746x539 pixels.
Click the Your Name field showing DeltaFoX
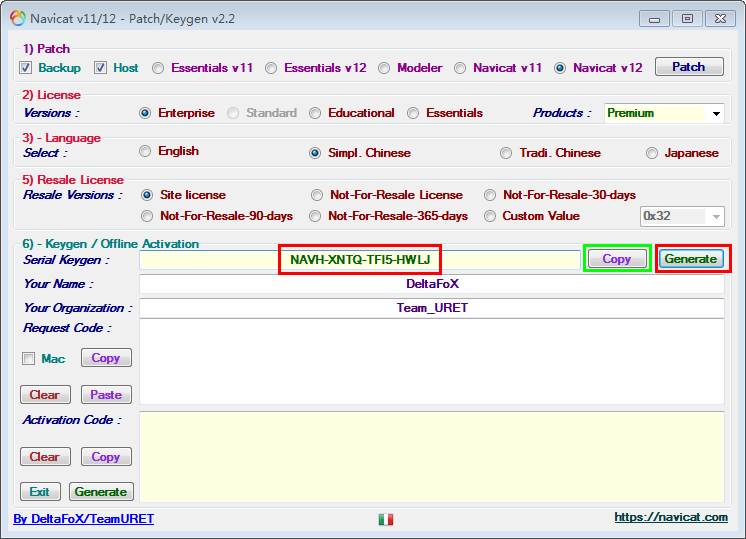coord(432,284)
